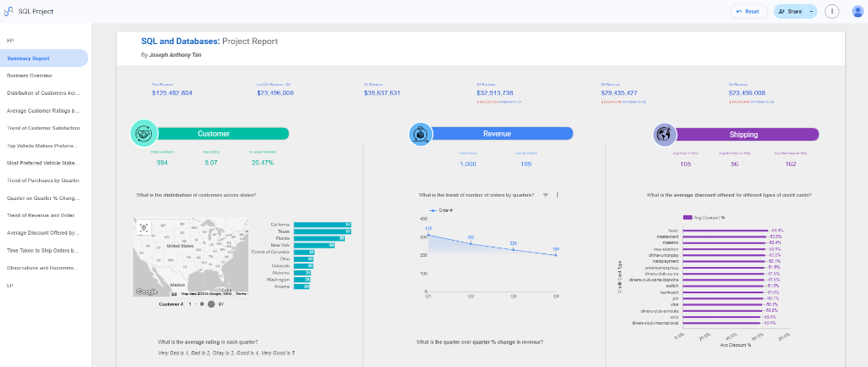This screenshot has width=868, height=367.
Task: Open orders trend chart three-dot menu
Action: pyautogui.click(x=557, y=195)
